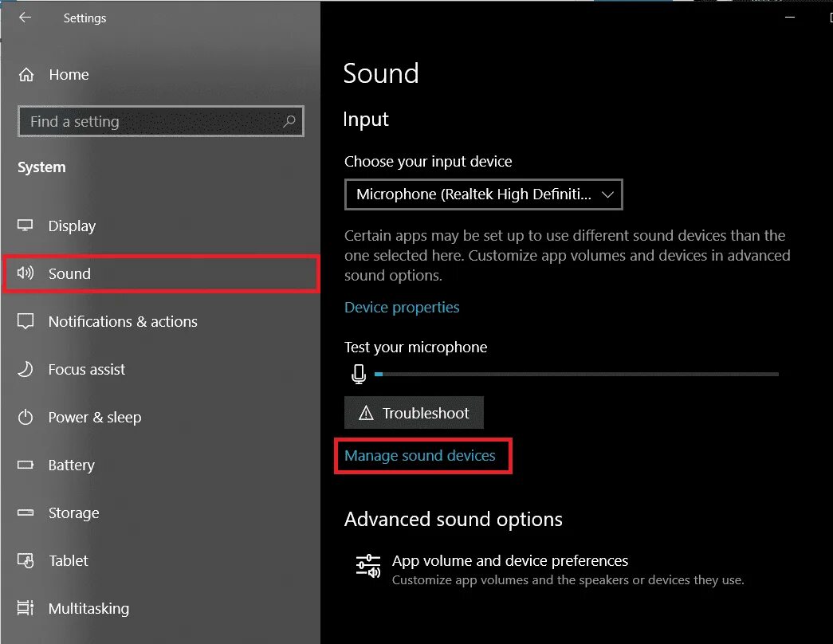Open the Device properties link
Image resolution: width=833 pixels, height=644 pixels.
402,308
